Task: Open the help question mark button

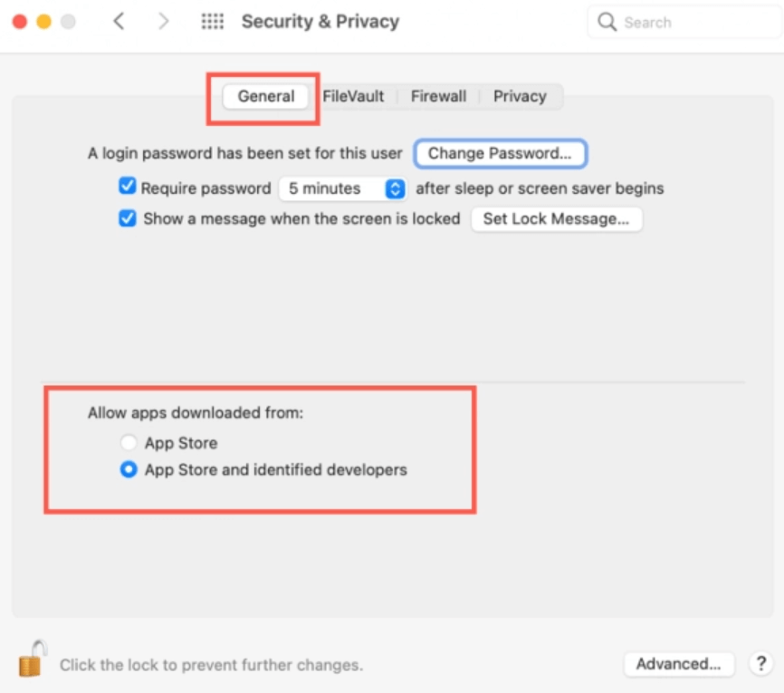Action: tap(760, 664)
